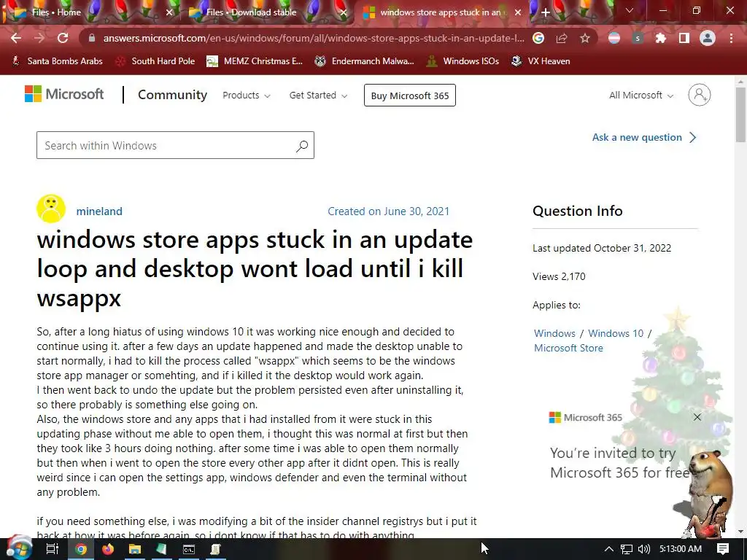
Task: Click the page vertical scrollbar thumb
Action: tap(740, 114)
